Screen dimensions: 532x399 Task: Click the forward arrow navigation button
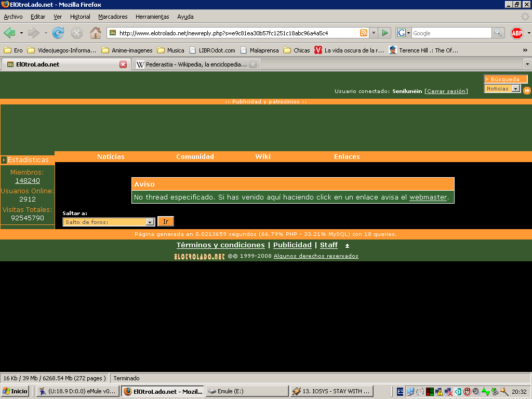[33, 33]
